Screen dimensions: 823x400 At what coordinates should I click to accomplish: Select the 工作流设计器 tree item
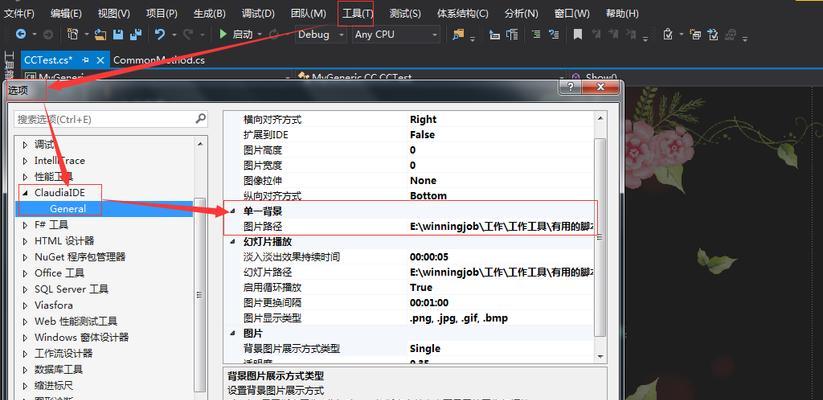(64, 353)
